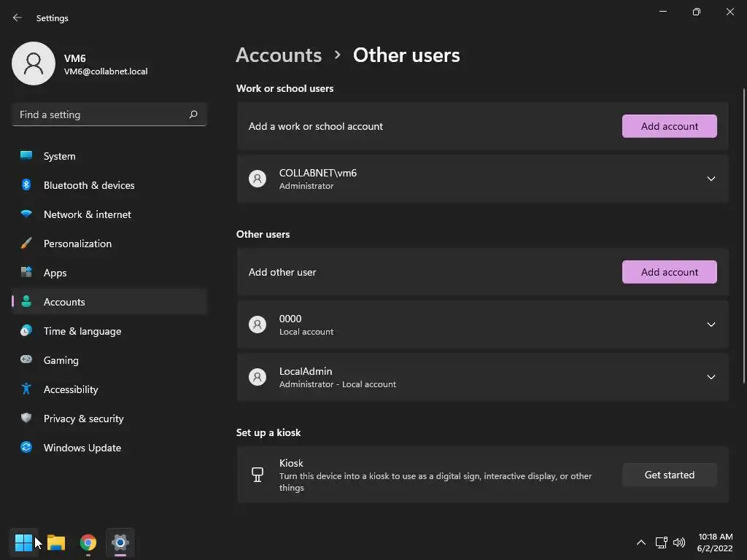Click the Accounts breadcrumb link
The width and height of the screenshot is (747, 560).
[279, 55]
